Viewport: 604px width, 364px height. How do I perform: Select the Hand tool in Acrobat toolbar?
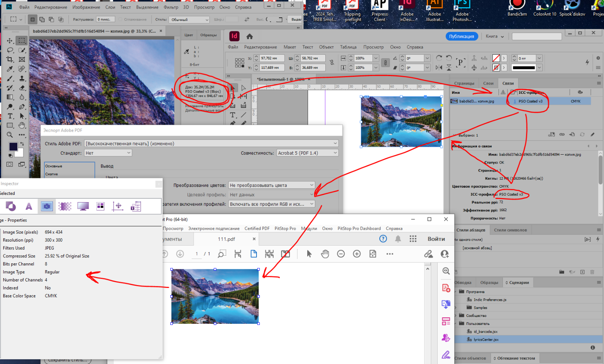325,254
